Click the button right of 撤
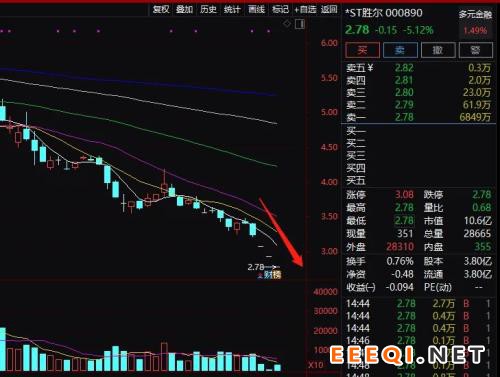 pos(476,50)
